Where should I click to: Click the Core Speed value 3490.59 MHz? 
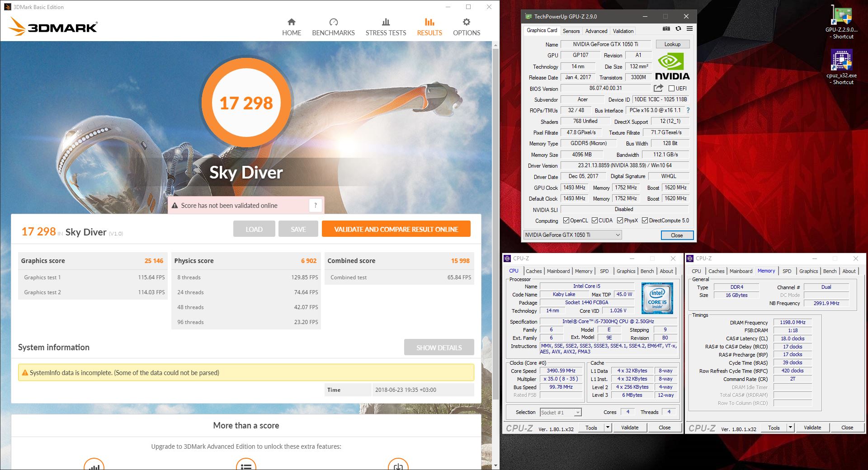point(561,371)
